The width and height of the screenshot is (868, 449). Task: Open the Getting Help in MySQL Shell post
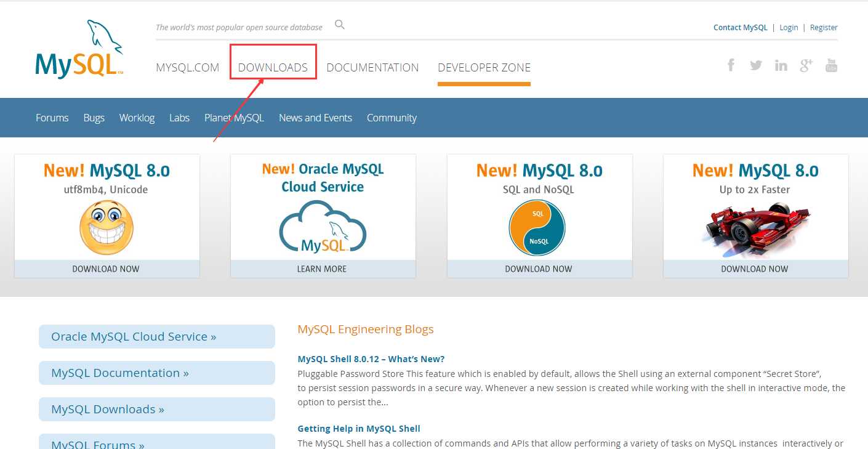point(359,429)
